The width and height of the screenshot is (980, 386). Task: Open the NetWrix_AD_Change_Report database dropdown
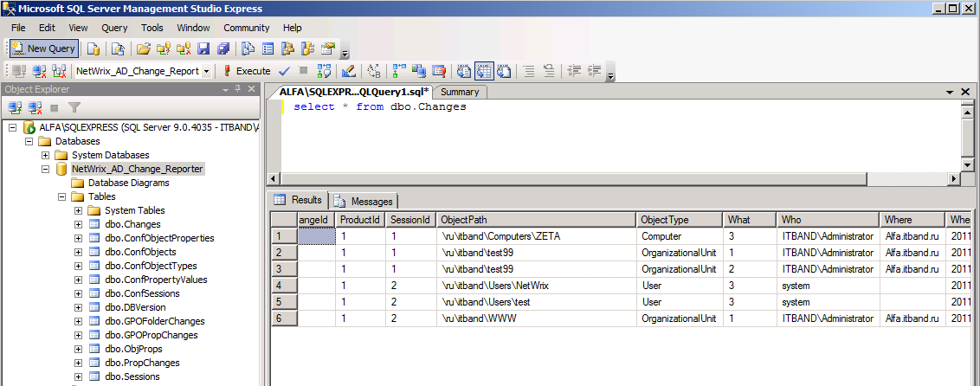pos(207,71)
